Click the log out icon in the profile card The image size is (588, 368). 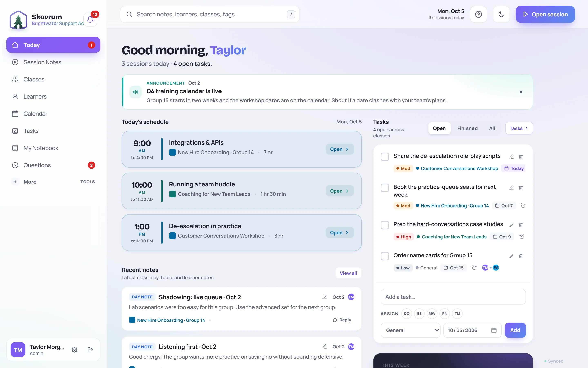point(90,350)
